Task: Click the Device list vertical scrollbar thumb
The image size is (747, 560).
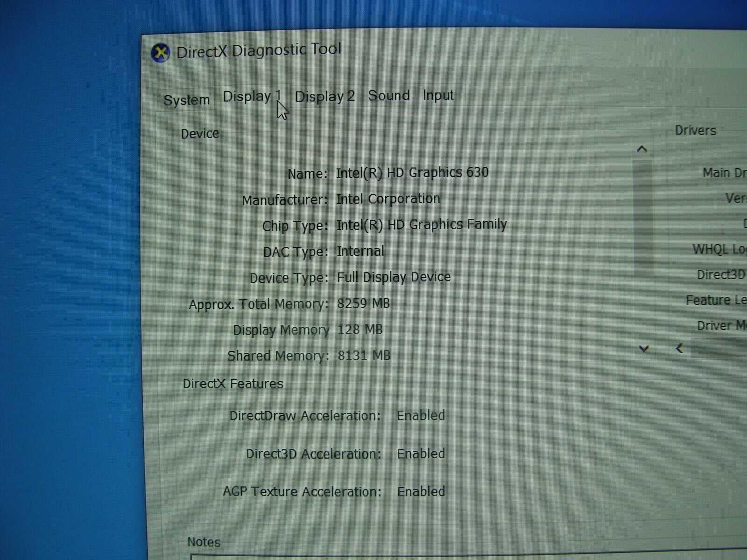Action: click(643, 217)
